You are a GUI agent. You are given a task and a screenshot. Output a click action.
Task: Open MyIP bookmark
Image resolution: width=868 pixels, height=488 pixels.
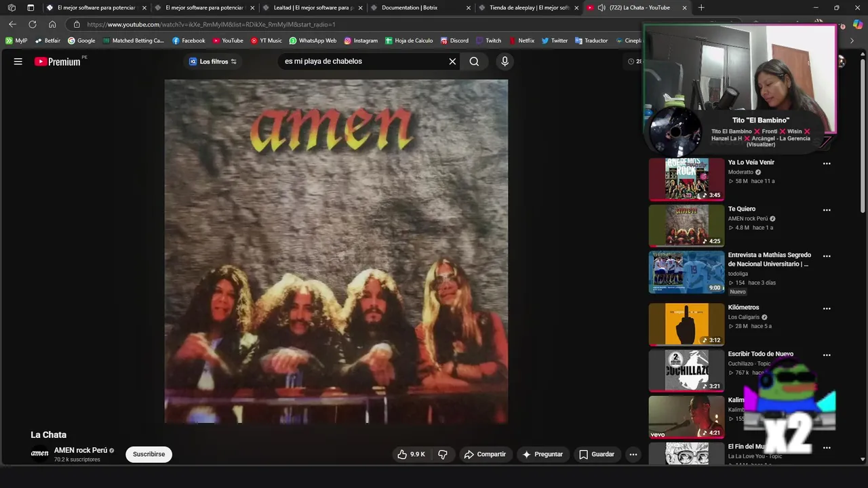coord(16,41)
